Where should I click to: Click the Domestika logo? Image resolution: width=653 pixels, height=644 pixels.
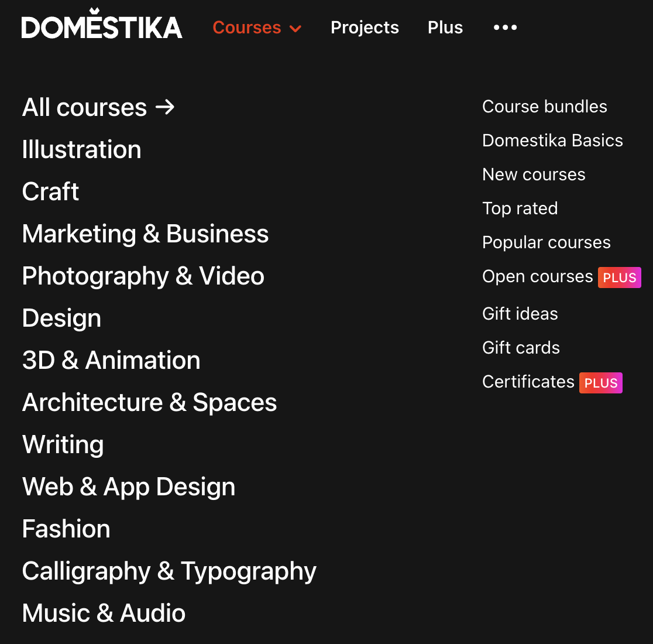102,24
